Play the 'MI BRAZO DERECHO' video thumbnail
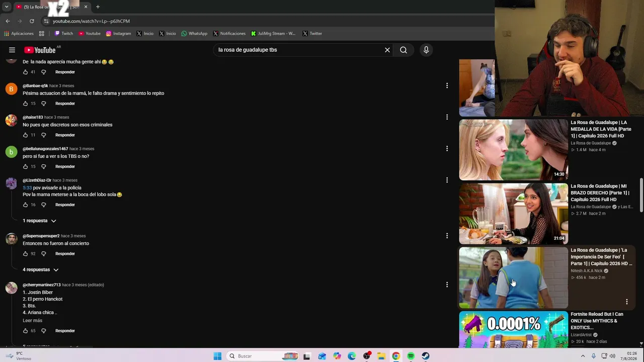This screenshot has width=644, height=362. tap(513, 214)
